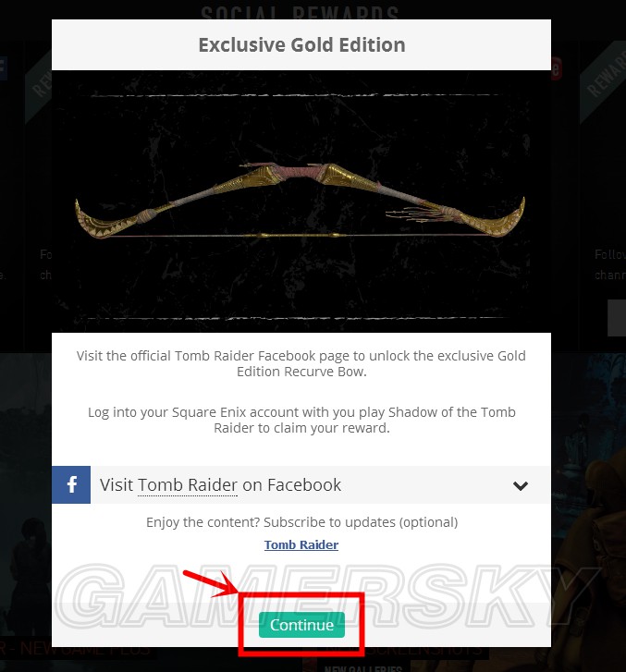
Task: Click the 'Subscribe to updates (optional)' text
Action: (361, 522)
